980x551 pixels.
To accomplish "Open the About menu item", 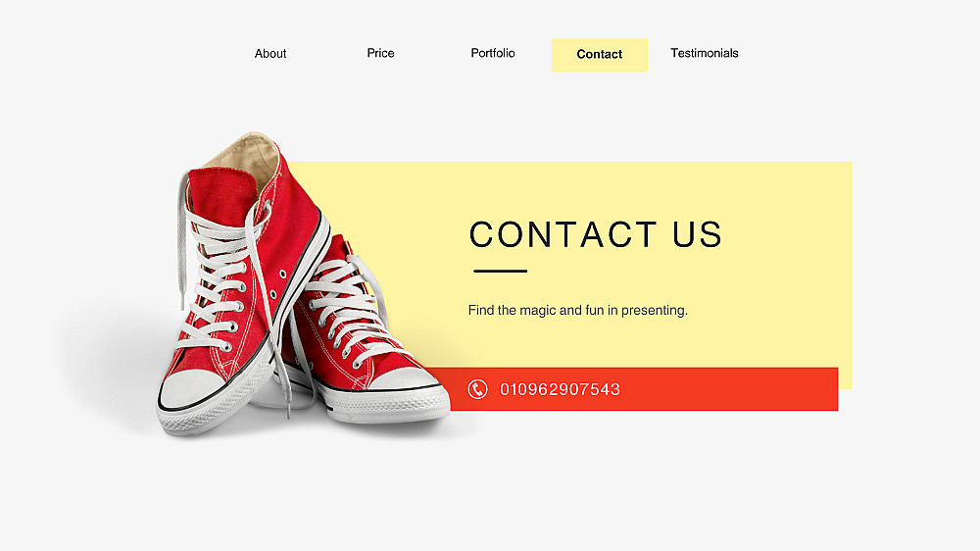I will (x=270, y=54).
